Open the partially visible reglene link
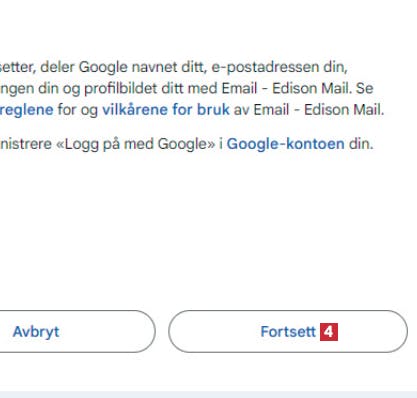The width and height of the screenshot is (417, 398). coord(27,110)
